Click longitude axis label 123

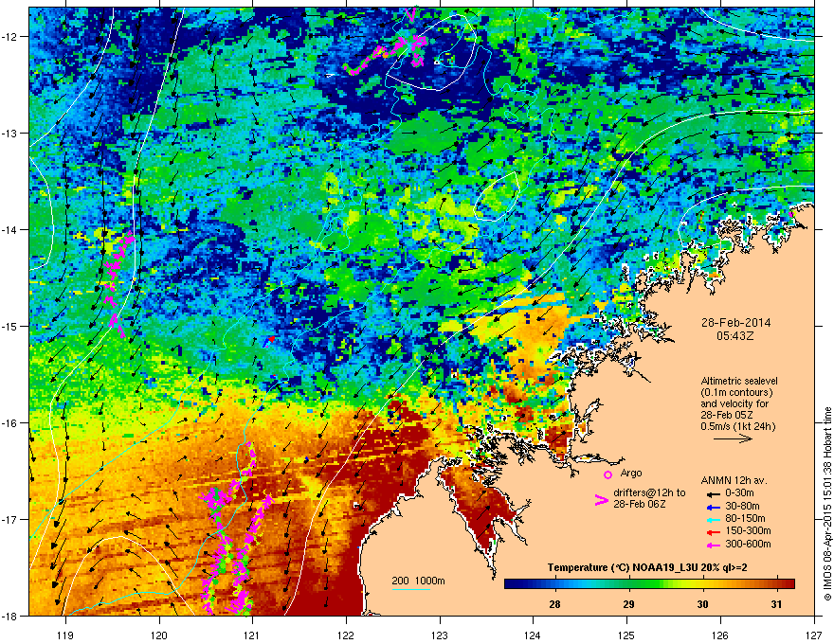[440, 635]
